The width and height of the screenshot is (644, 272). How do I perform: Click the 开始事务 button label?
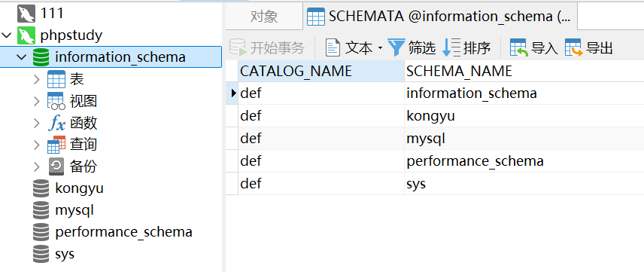click(x=277, y=48)
